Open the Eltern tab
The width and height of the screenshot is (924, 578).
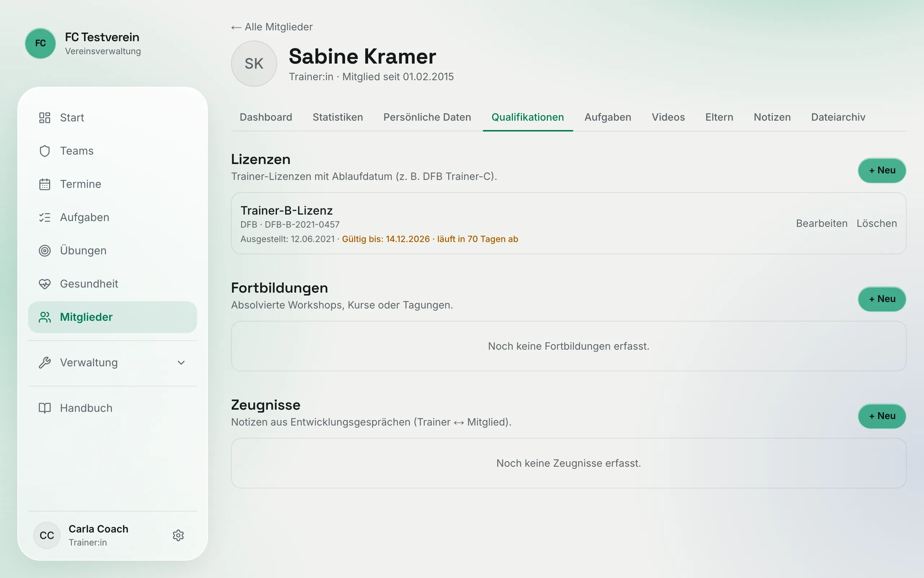click(x=719, y=117)
